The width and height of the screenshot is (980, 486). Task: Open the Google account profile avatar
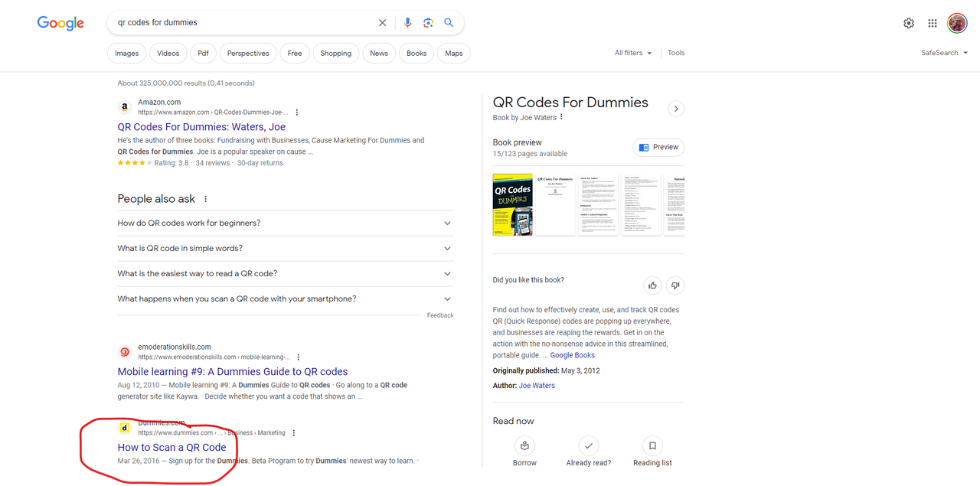click(x=957, y=23)
